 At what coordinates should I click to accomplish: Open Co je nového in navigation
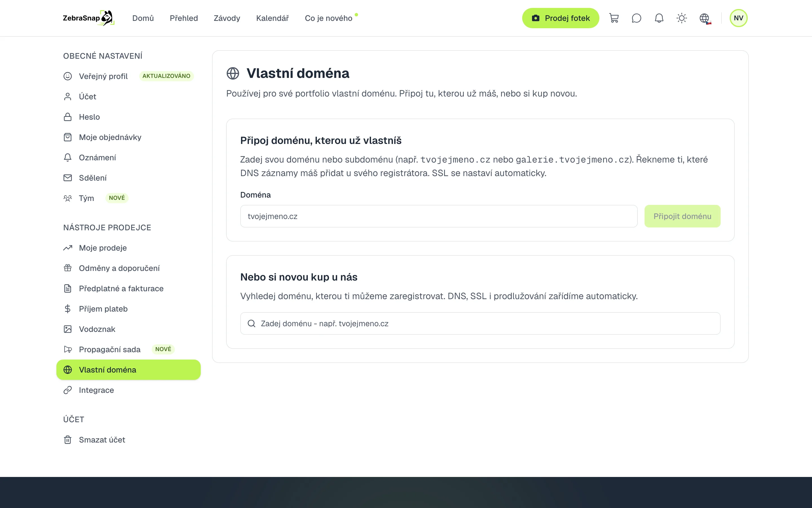click(328, 18)
